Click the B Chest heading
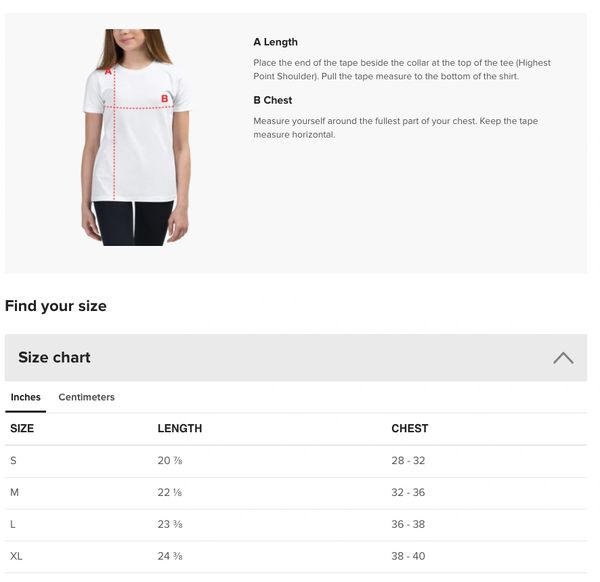600x582 pixels. (272, 100)
